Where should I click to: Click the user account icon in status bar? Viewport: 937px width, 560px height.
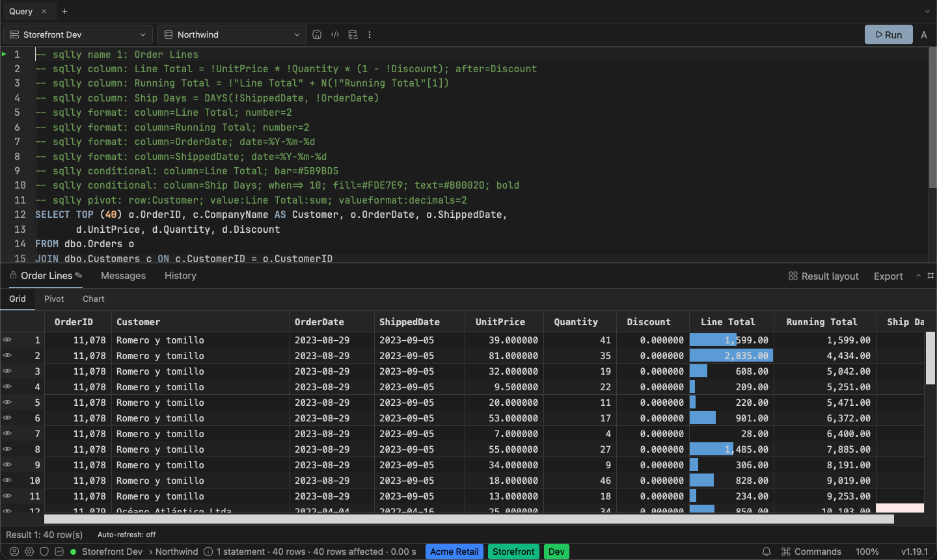point(14,552)
